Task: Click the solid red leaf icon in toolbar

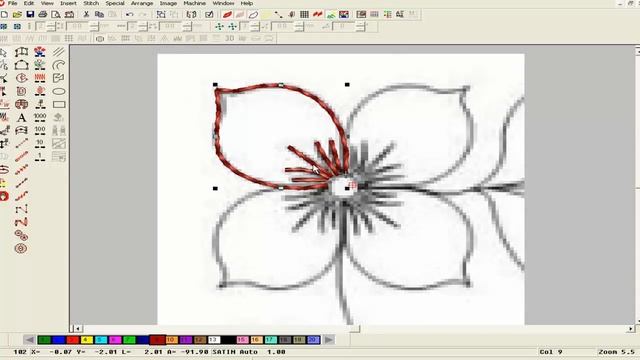Action: [x=227, y=15]
